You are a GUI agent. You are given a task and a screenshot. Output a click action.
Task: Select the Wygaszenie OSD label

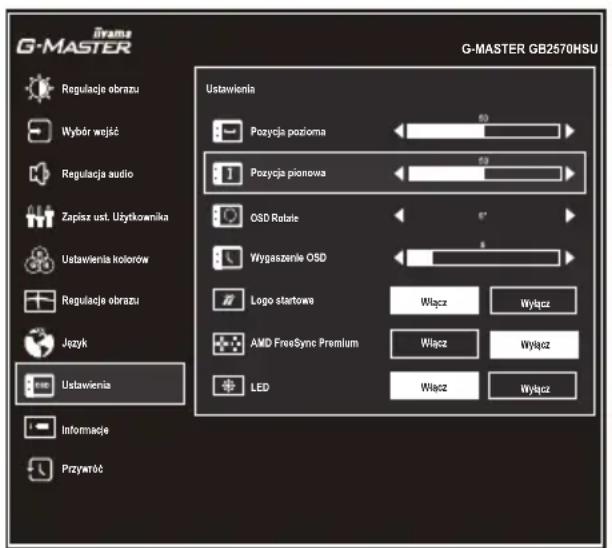pyautogui.click(x=288, y=258)
